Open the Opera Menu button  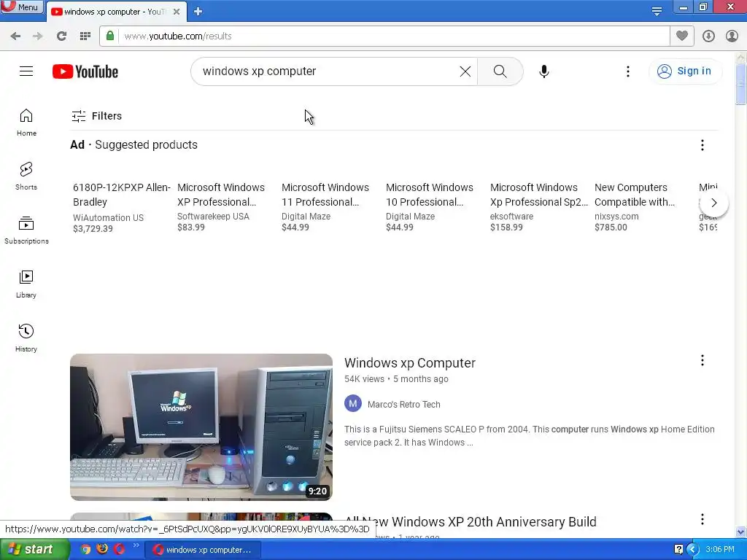click(21, 7)
